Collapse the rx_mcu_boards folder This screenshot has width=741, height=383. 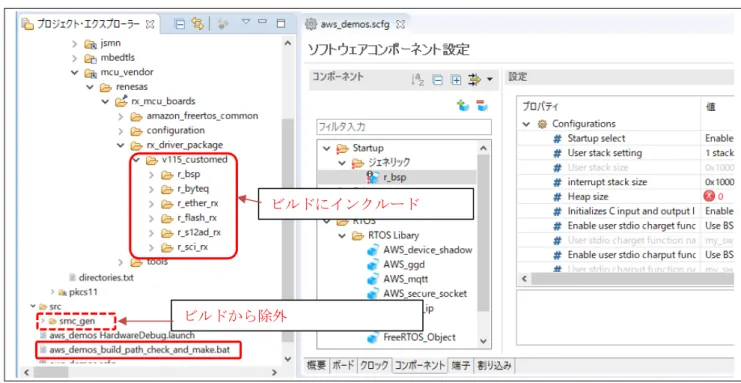pyautogui.click(x=105, y=102)
